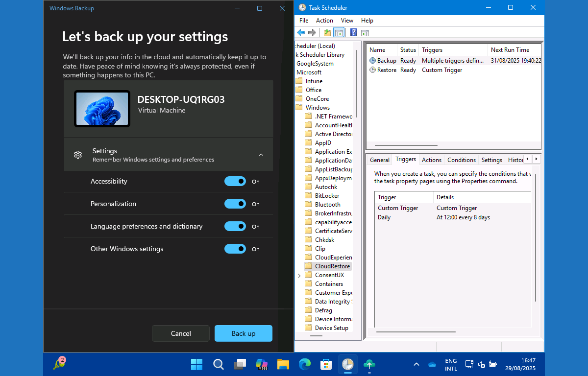Switch to the Conditions tab
The image size is (588, 376).
point(461,160)
